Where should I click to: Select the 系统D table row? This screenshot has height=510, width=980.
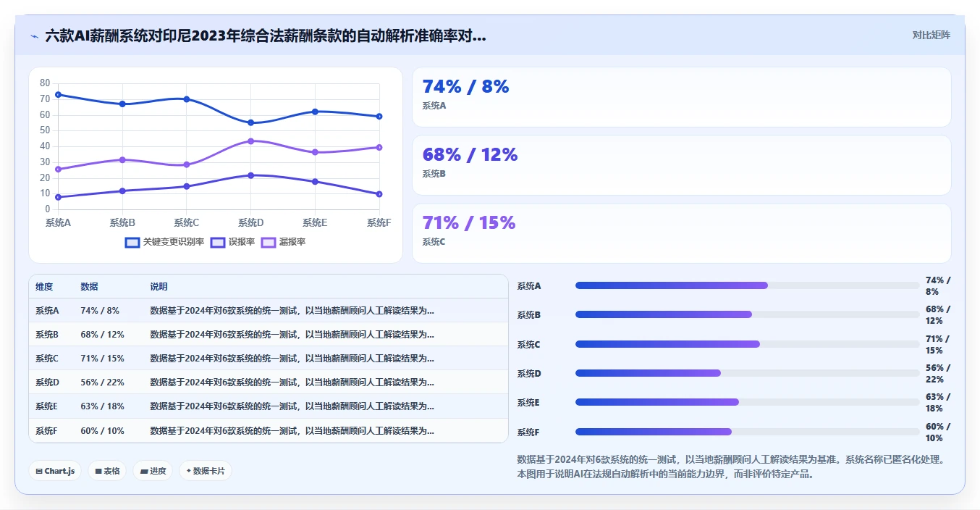pos(269,382)
